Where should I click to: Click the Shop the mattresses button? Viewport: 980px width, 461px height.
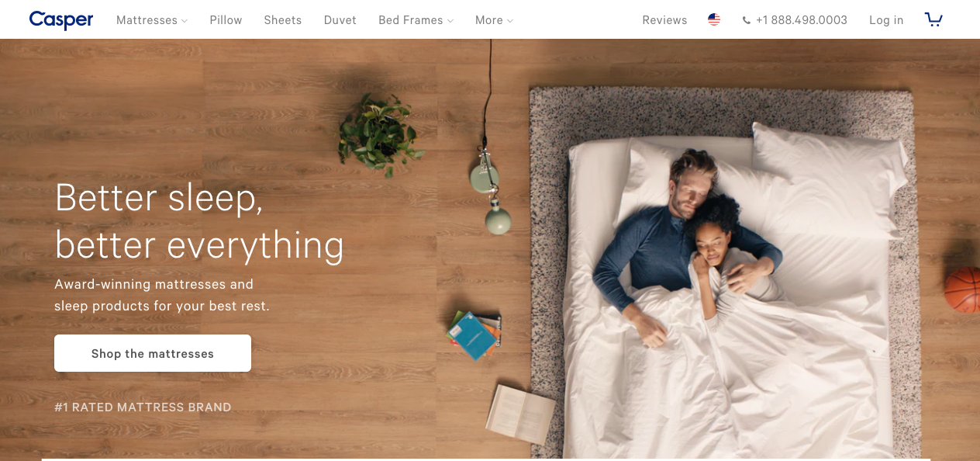pyautogui.click(x=153, y=353)
